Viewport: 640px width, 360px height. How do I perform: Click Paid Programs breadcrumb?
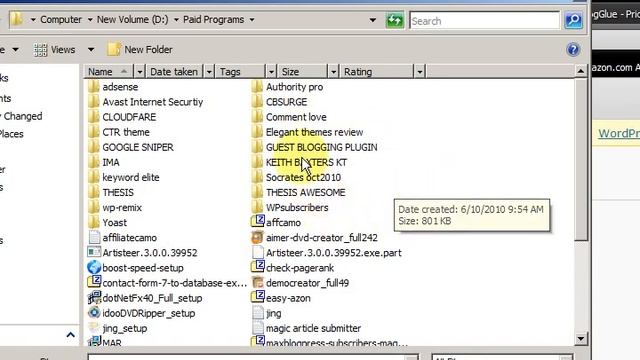coord(213,20)
